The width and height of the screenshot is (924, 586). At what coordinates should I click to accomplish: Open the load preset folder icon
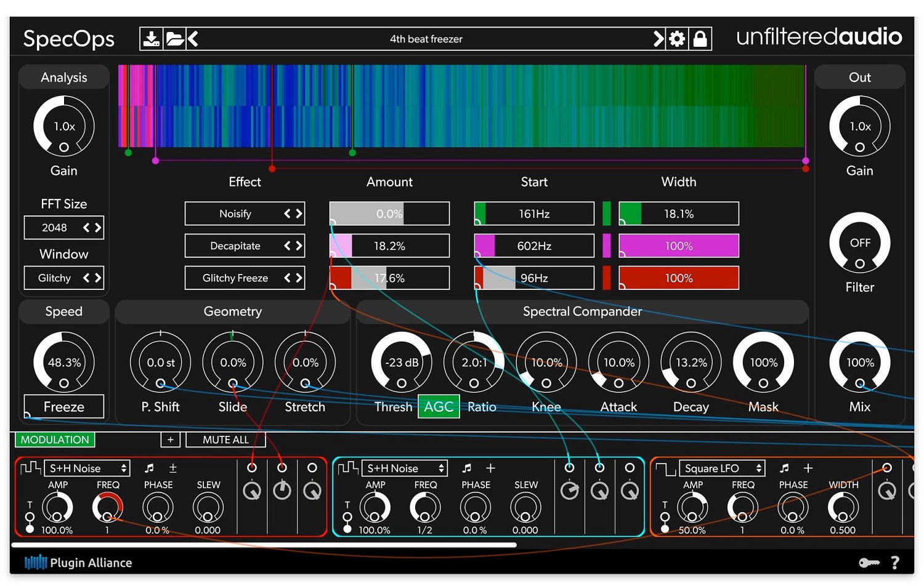point(174,39)
